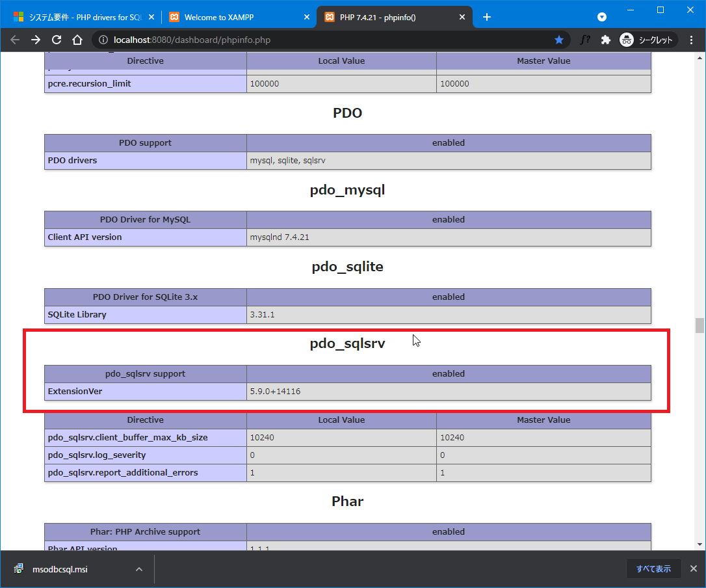Click the bookmark star in address bar

pos(558,40)
